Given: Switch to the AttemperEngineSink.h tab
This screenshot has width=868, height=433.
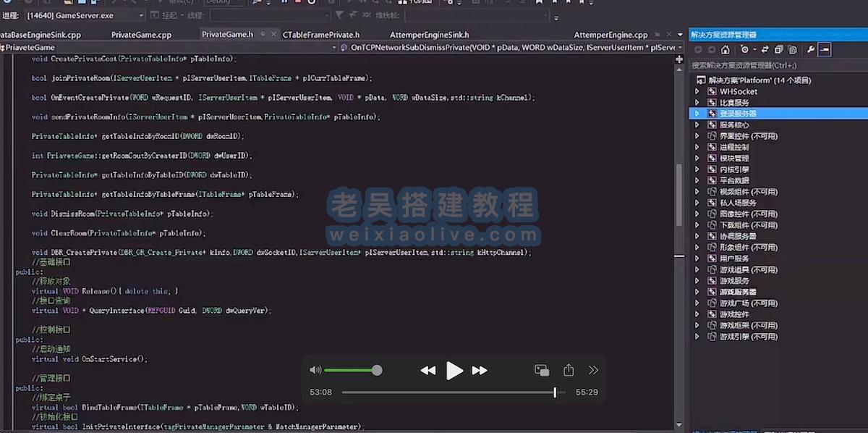Looking at the screenshot, I should [427, 33].
